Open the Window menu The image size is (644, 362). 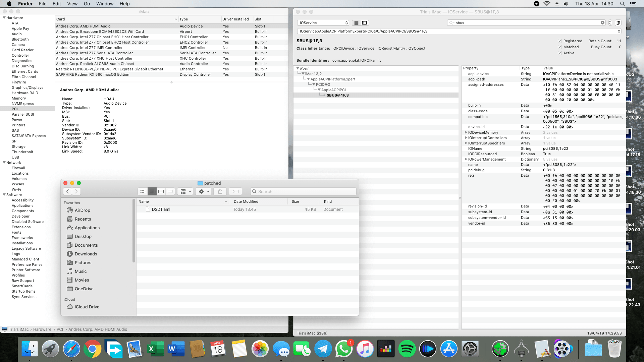105,4
